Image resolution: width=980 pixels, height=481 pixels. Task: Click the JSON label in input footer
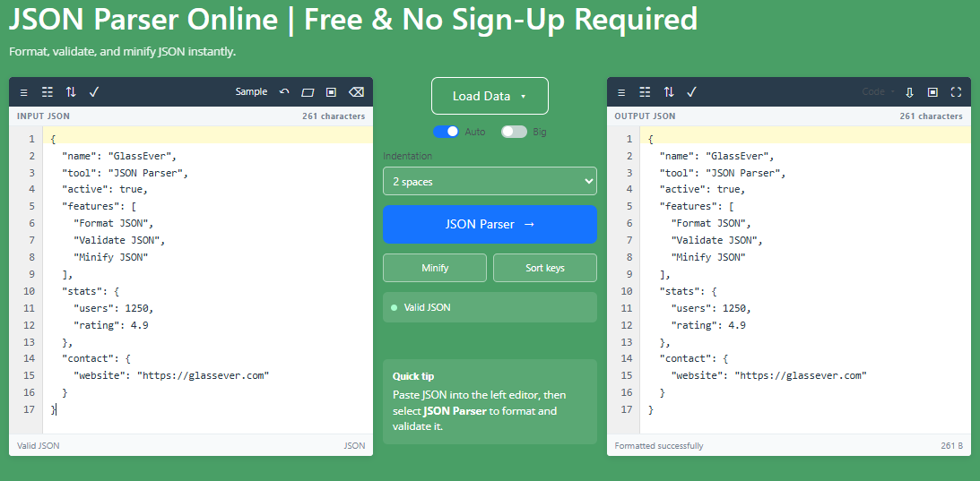(x=354, y=446)
